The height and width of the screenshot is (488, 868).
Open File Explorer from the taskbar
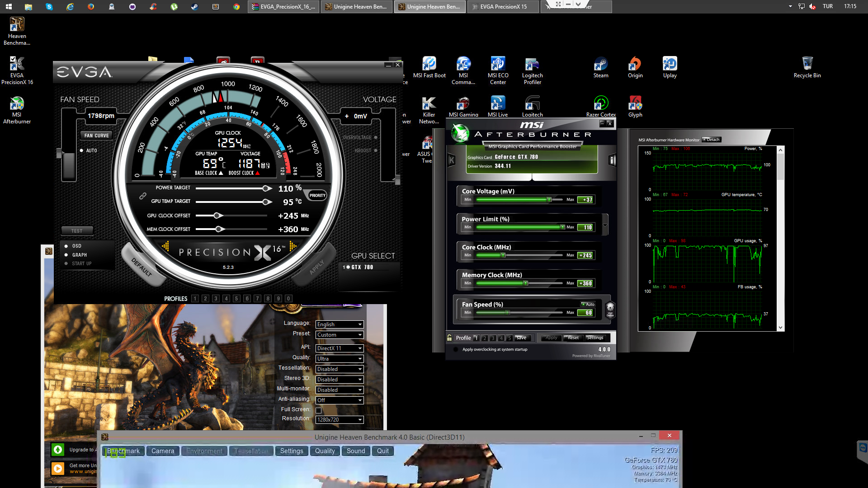(x=28, y=6)
